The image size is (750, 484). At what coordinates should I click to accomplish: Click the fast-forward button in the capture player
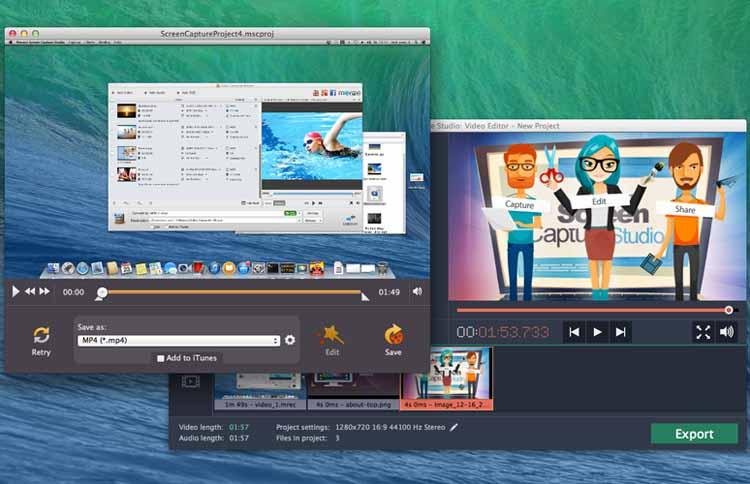tap(44, 291)
